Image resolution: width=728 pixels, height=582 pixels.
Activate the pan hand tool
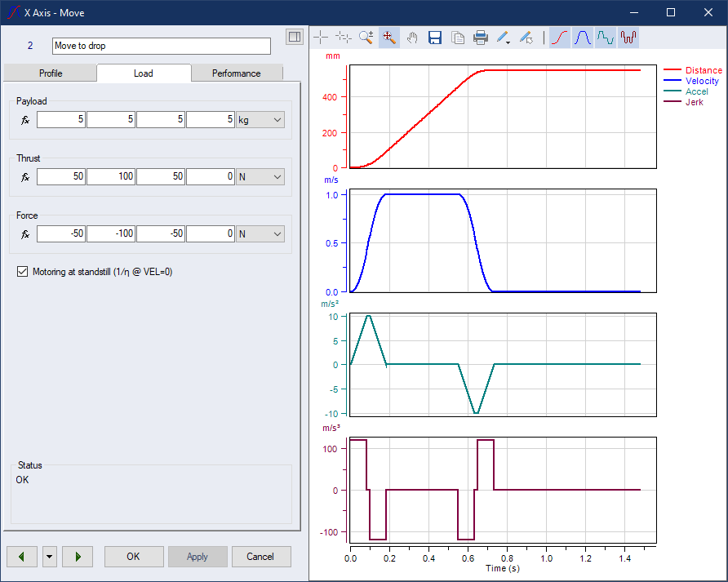point(412,37)
